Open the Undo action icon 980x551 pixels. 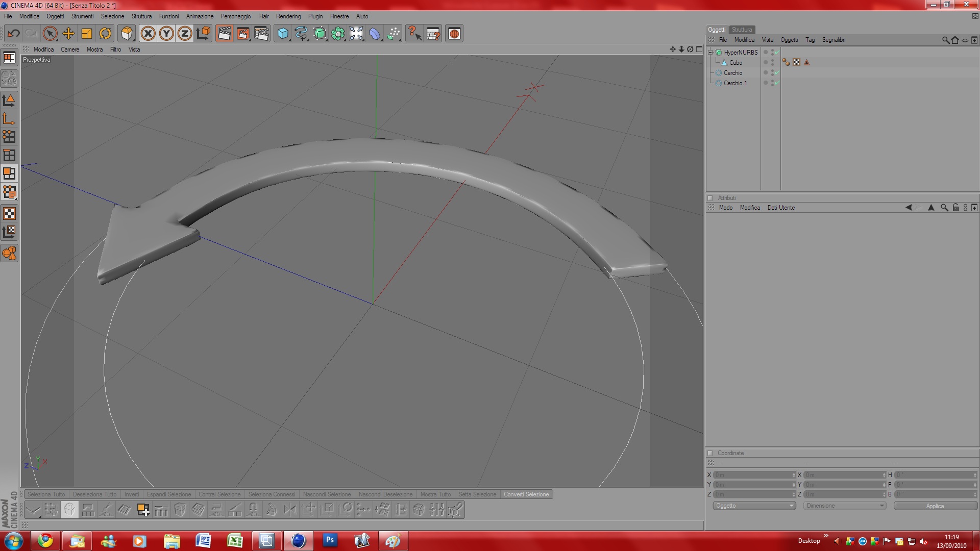point(13,34)
